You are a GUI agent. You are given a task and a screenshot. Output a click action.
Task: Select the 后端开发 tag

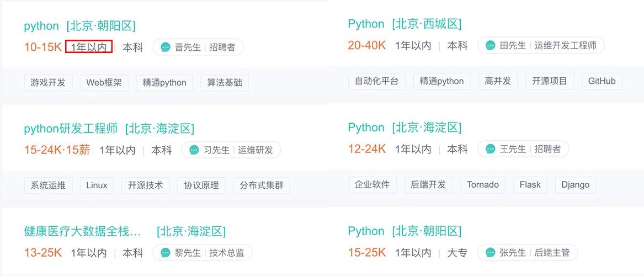(x=428, y=185)
